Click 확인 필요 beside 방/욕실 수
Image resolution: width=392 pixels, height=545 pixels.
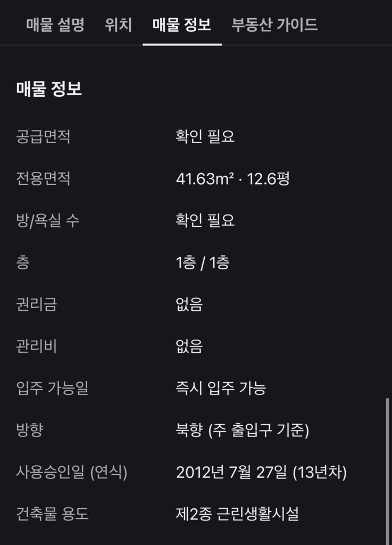tap(205, 220)
